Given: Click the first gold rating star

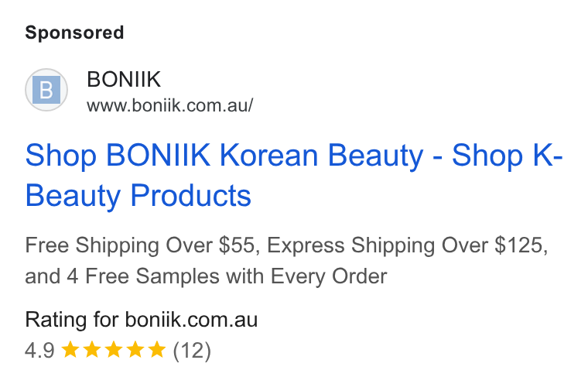Looking at the screenshot, I should tap(70, 349).
